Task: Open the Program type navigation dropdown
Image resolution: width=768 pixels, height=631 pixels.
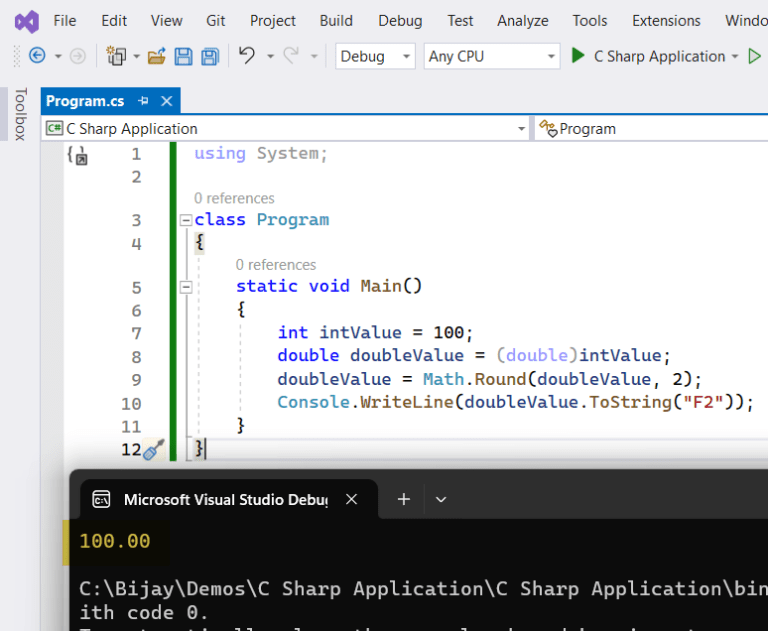Action: [651, 129]
